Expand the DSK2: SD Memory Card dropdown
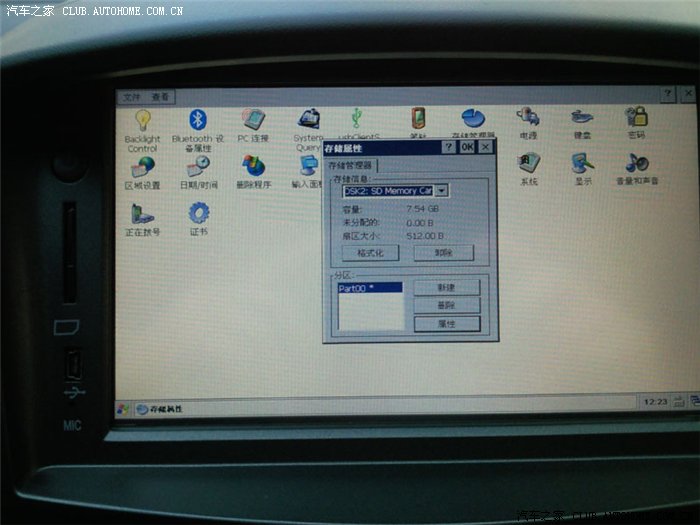 coord(442,190)
